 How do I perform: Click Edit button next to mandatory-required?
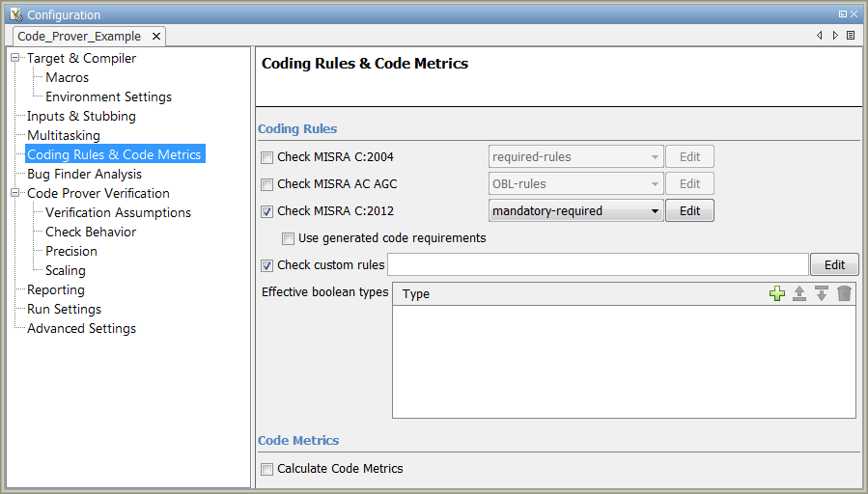689,211
